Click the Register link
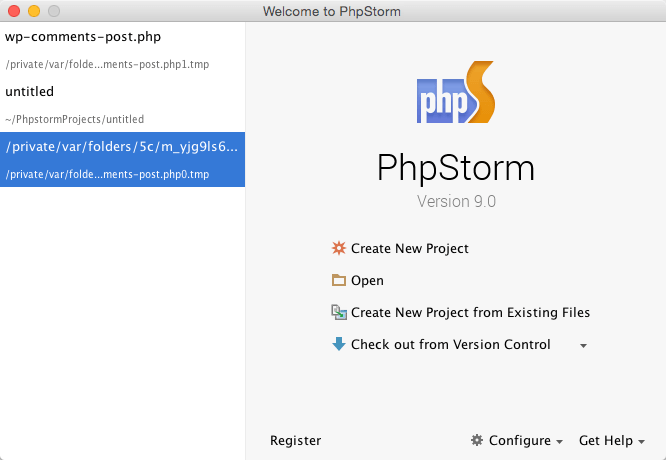This screenshot has height=460, width=666. pos(296,440)
